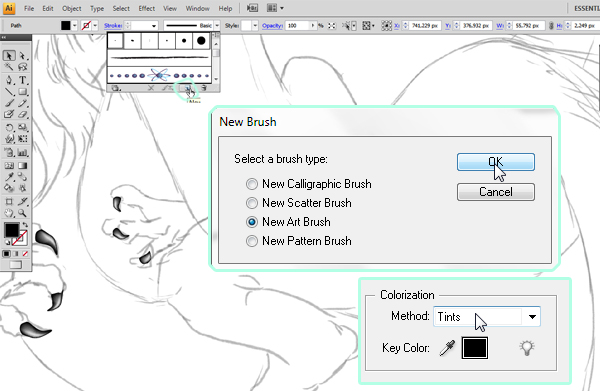Choose New Pattern Brush radio button
Screen dimensions: 600x391
252,241
